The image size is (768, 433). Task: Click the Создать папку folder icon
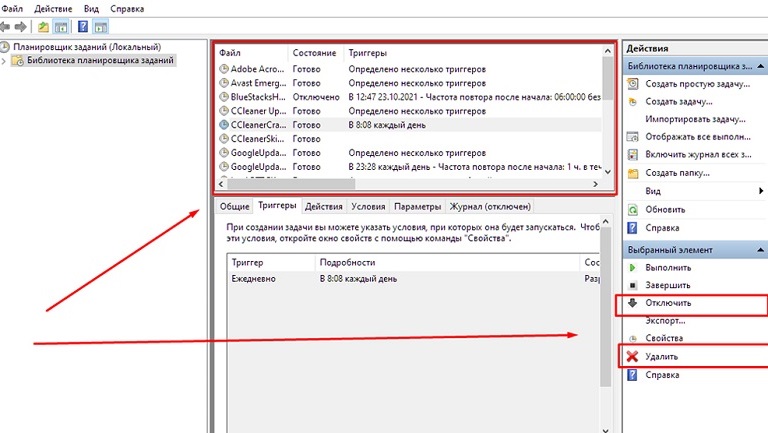632,173
